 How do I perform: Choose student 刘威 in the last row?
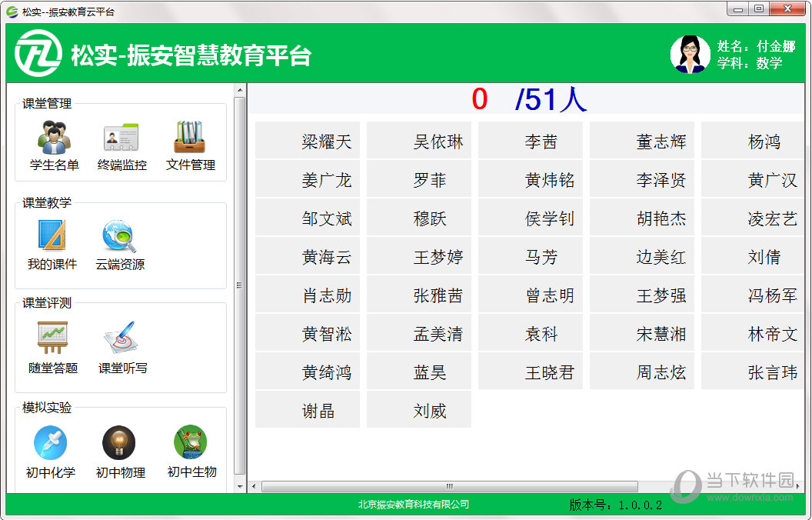coord(419,411)
